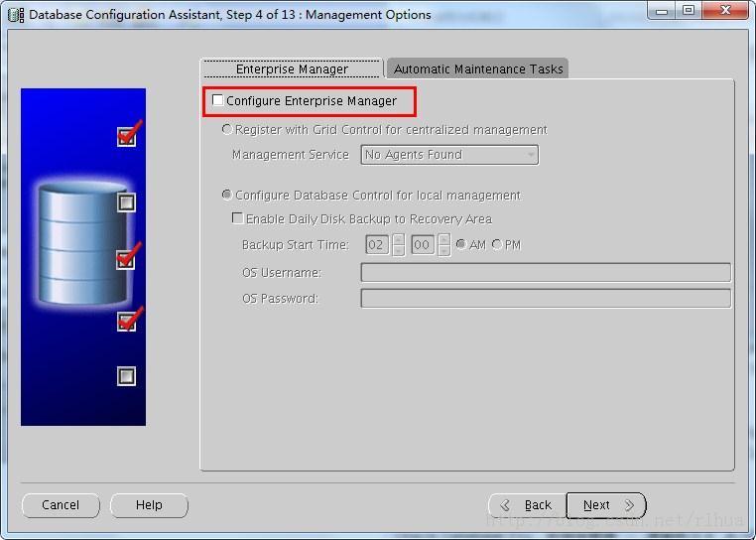This screenshot has height=540, width=756.
Task: Increase backup minute with up arrow
Action: [444, 240]
